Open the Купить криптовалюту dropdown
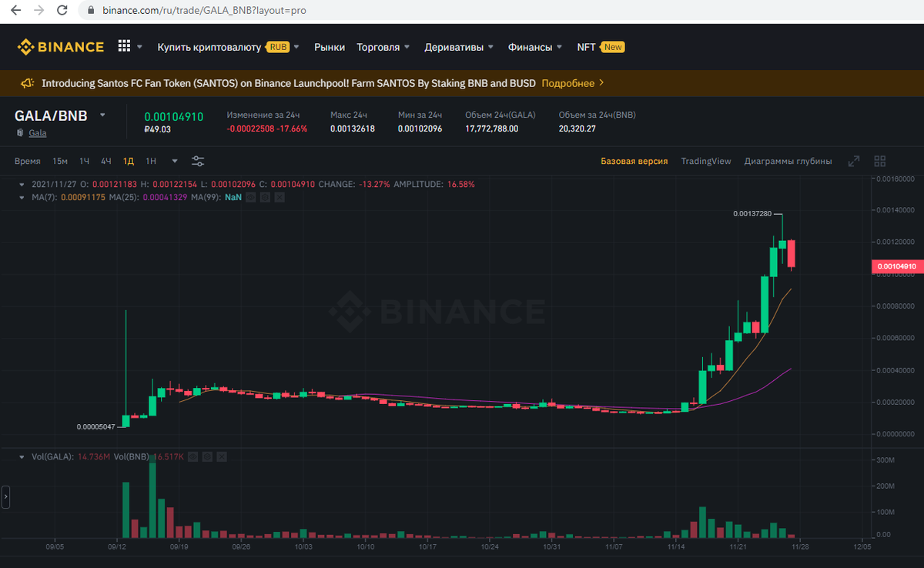The height and width of the screenshot is (568, 924). (x=229, y=47)
